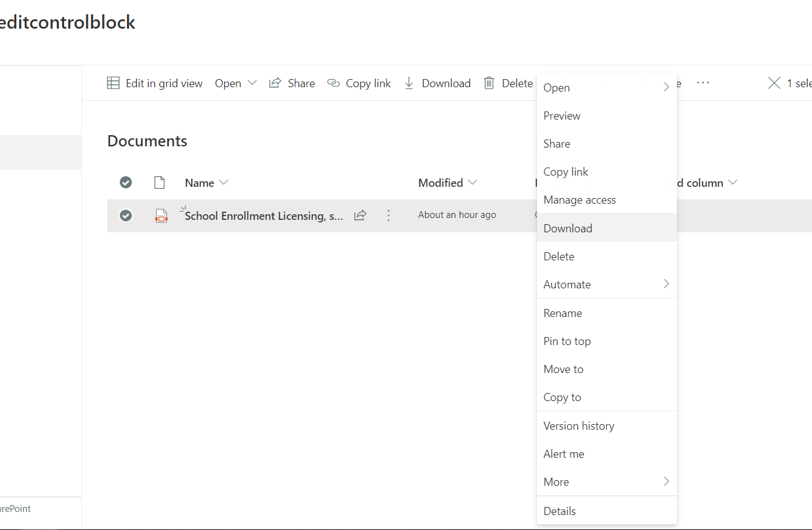Click the Edit in grid view button
Viewport: 812px width, 530px height.
tap(155, 83)
